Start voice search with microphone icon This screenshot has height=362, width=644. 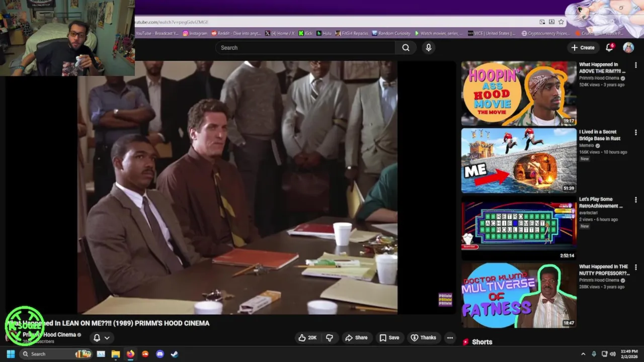pyautogui.click(x=428, y=48)
